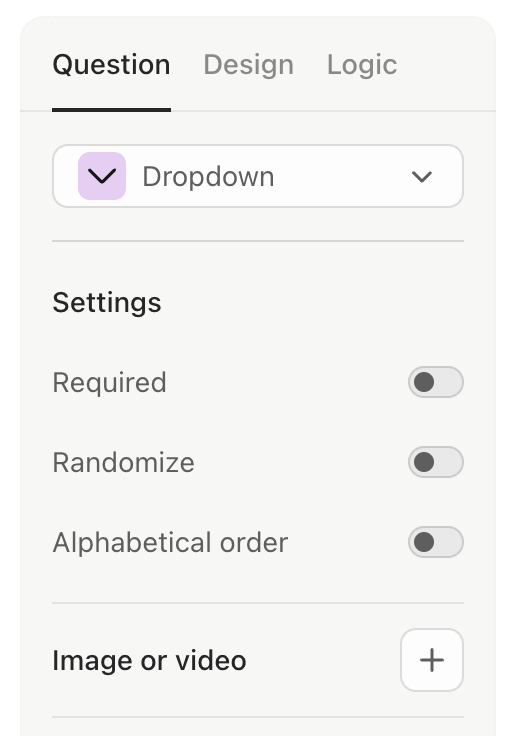This screenshot has width=512, height=736.
Task: Select the Question tab
Action: pyautogui.click(x=111, y=64)
